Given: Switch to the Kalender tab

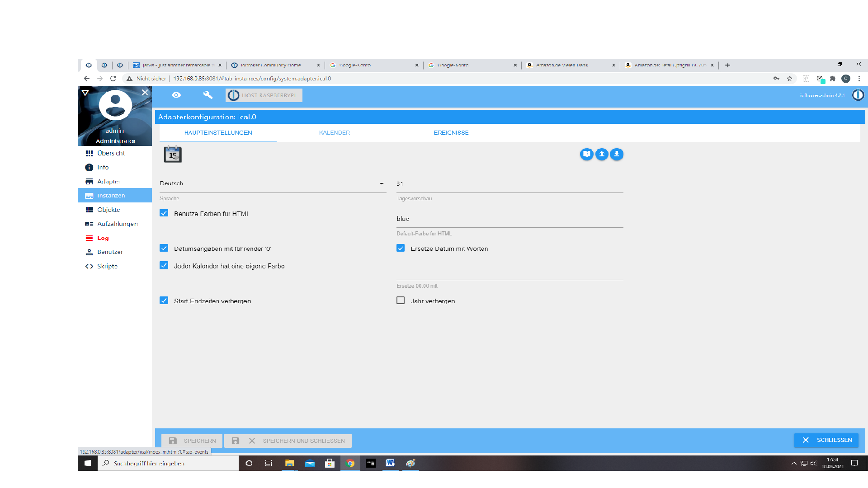Looking at the screenshot, I should (x=334, y=133).
